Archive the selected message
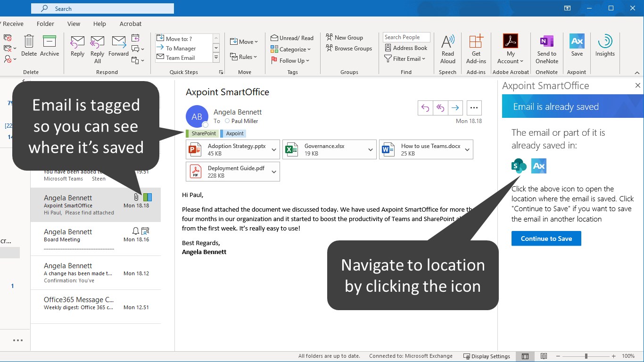 (50, 46)
